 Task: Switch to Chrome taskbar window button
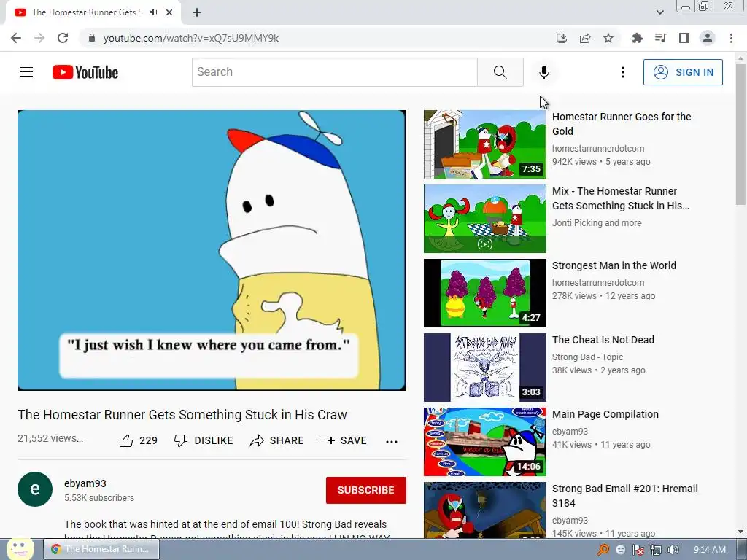pyautogui.click(x=101, y=549)
